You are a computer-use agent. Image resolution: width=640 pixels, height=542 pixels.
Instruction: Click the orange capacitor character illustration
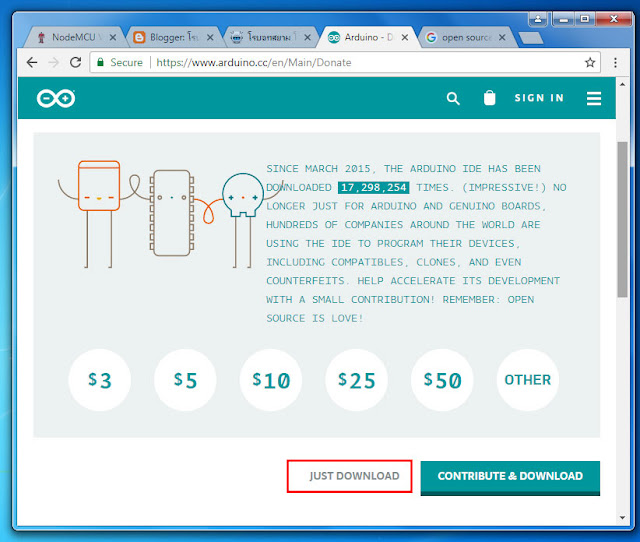[x=99, y=213]
